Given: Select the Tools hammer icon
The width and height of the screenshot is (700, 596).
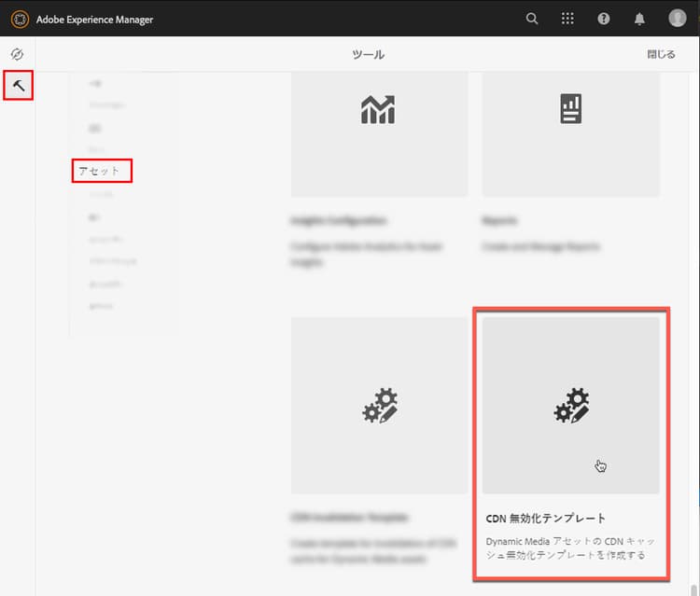Looking at the screenshot, I should point(19,85).
